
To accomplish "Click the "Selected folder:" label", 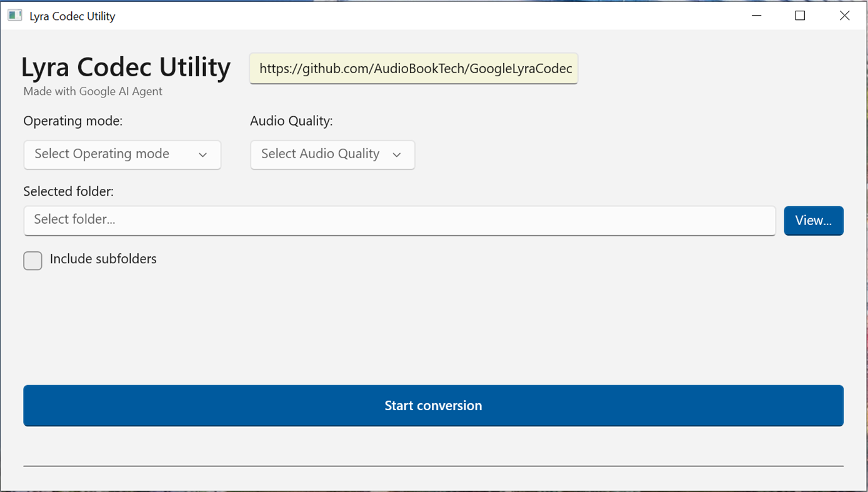I will coord(69,191).
